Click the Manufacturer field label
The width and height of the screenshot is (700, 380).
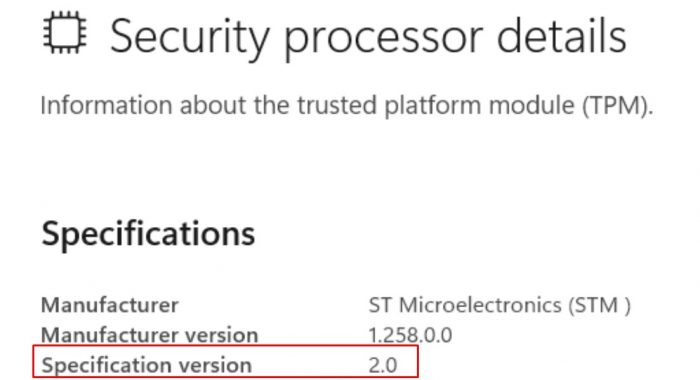click(x=110, y=305)
